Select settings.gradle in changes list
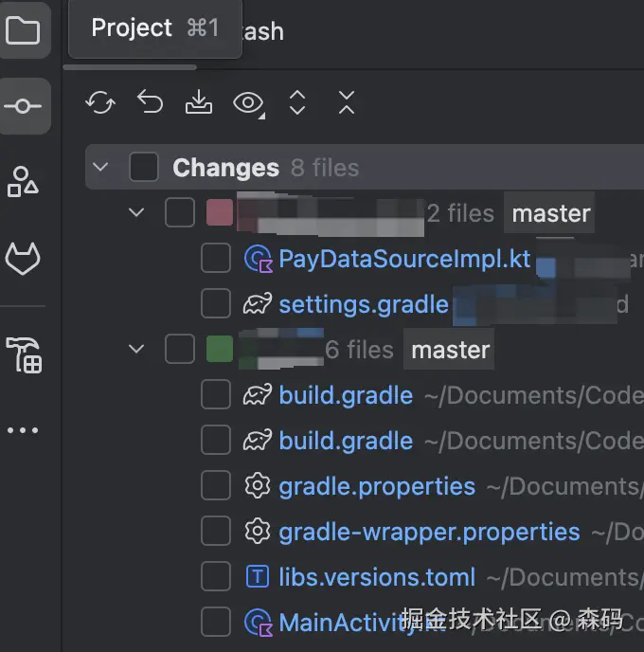 363,304
